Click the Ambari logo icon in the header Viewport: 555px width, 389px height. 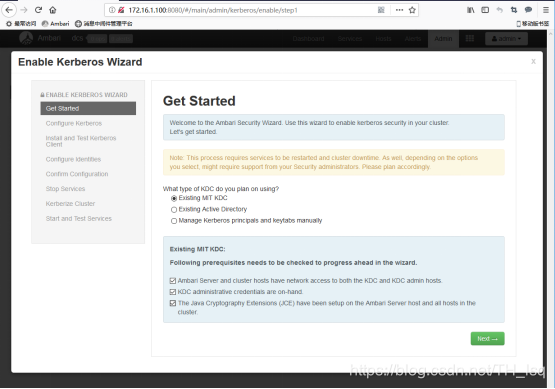[x=26, y=38]
